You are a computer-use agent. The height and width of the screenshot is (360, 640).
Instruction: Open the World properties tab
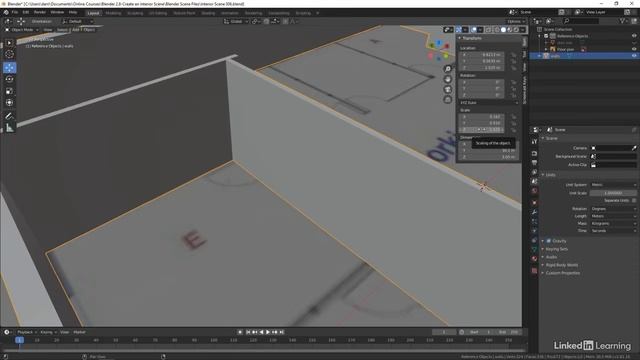535,191
